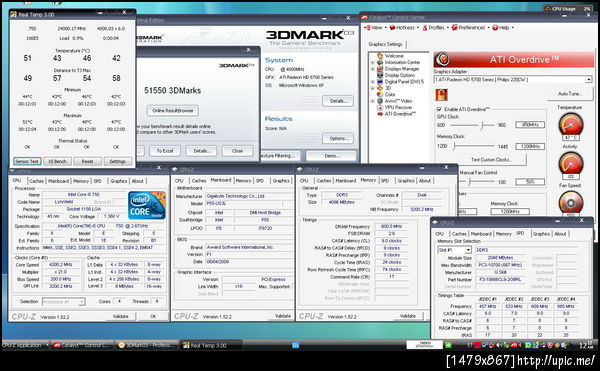The width and height of the screenshot is (600, 371).
Task: Click the 50% fan speed field
Action: click(x=530, y=182)
